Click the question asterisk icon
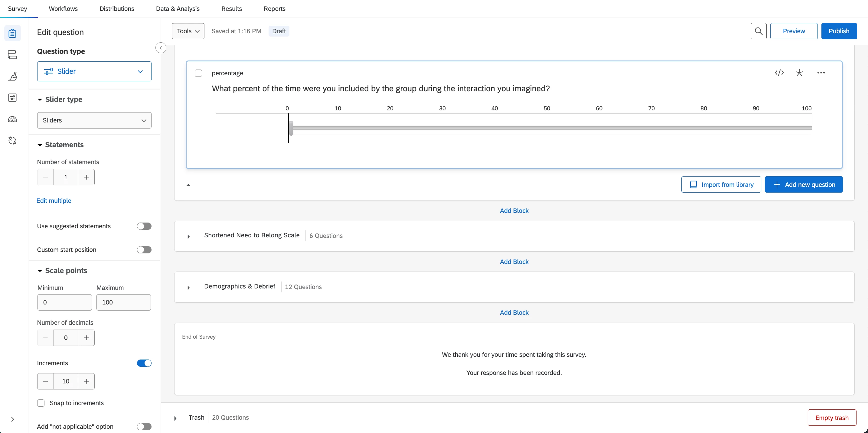This screenshot has width=868, height=433. tap(799, 73)
